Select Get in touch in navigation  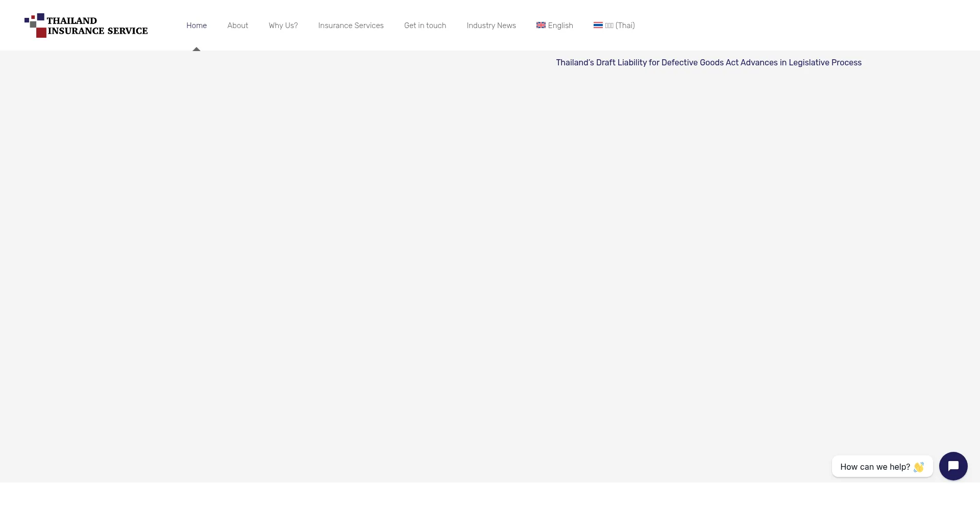(425, 26)
